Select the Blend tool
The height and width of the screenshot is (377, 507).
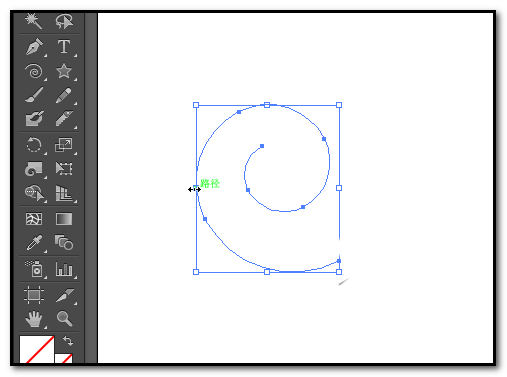(64, 242)
